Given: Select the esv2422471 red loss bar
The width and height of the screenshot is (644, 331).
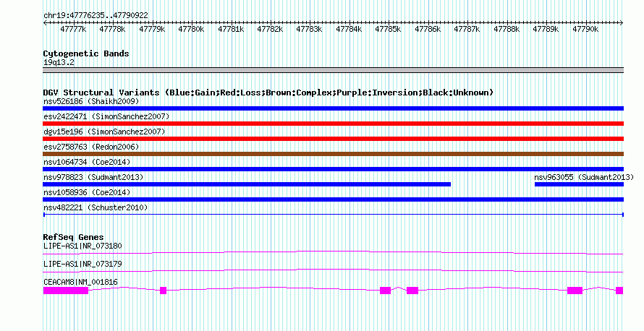Looking at the screenshot, I should click(x=333, y=124).
